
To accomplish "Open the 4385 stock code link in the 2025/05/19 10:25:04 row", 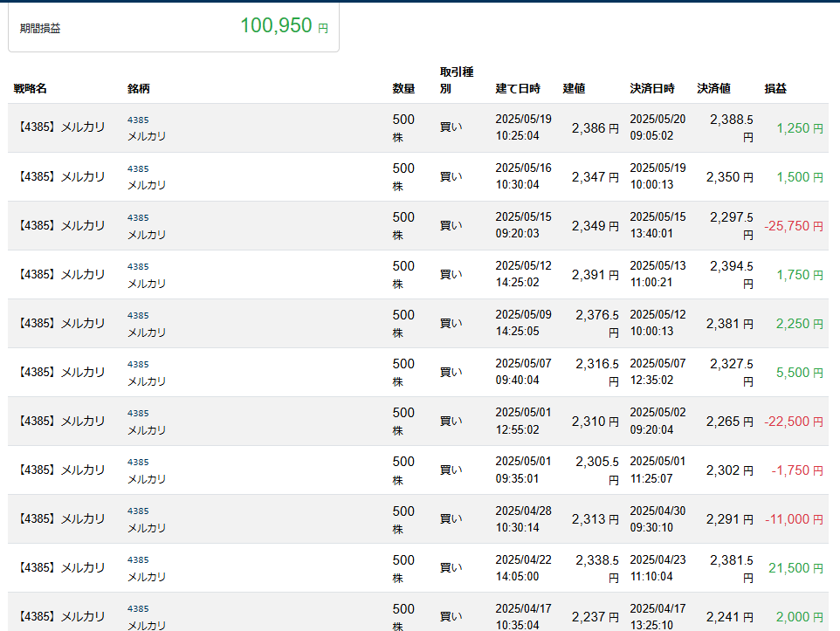I will click(138, 120).
